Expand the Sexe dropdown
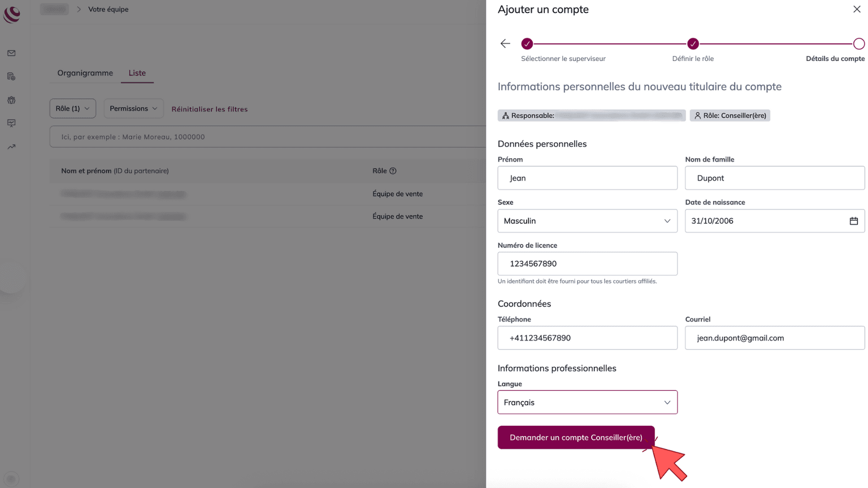This screenshot has height=488, width=868. coord(587,221)
